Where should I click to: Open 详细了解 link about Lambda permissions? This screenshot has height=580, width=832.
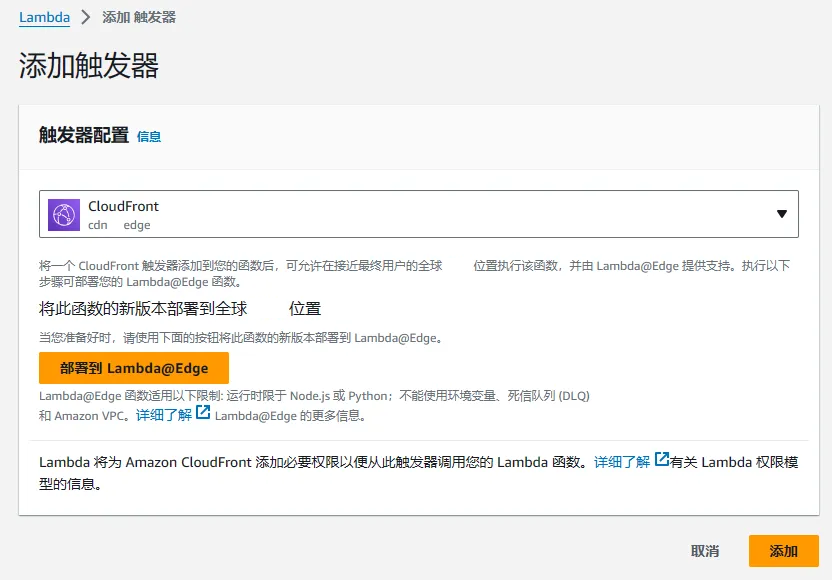coord(622,462)
